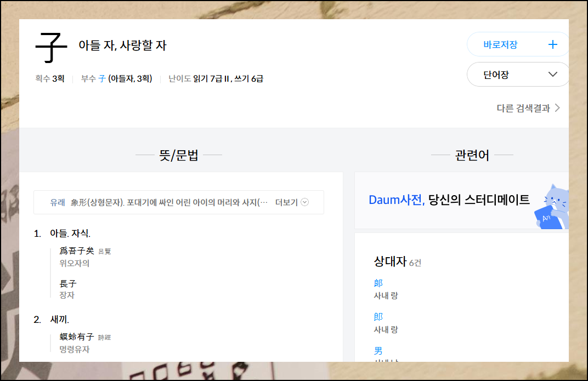Click the cat mascot illustration

pyautogui.click(x=552, y=207)
